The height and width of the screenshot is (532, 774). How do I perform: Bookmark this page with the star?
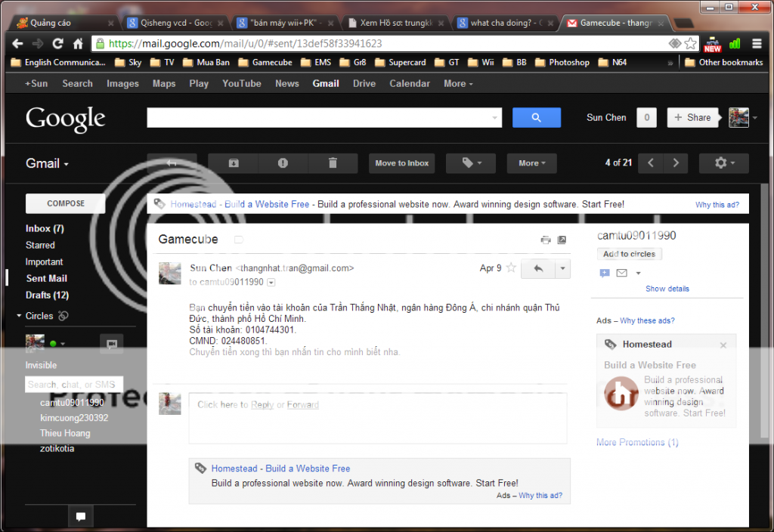(x=691, y=44)
